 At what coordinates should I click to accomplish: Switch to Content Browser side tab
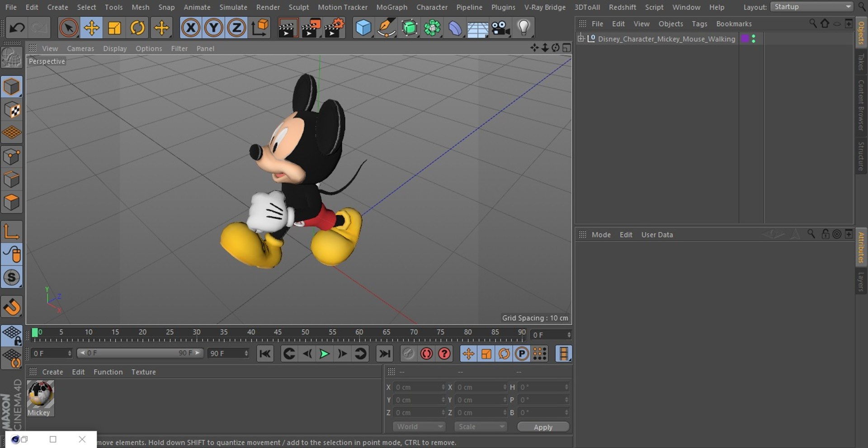tap(861, 105)
